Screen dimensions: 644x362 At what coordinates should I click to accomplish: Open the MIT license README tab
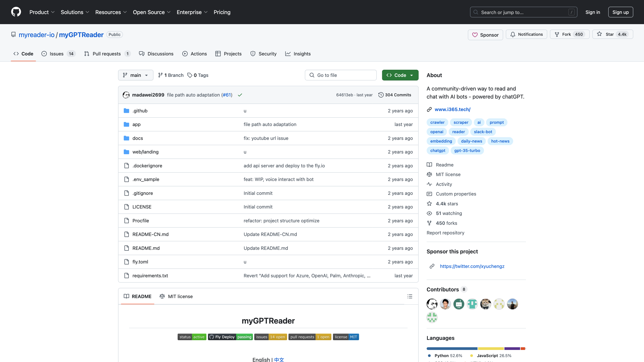pos(176,296)
